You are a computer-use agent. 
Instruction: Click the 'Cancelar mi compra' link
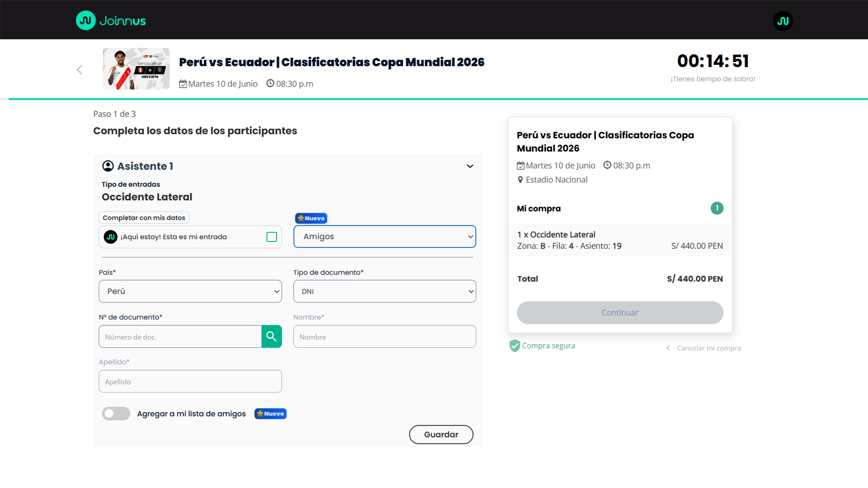(708, 348)
